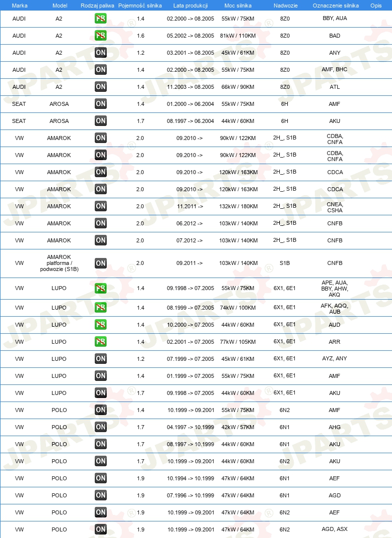392x538 pixels.
Task: Click the Lata produkcji column header
Action: click(190, 6)
